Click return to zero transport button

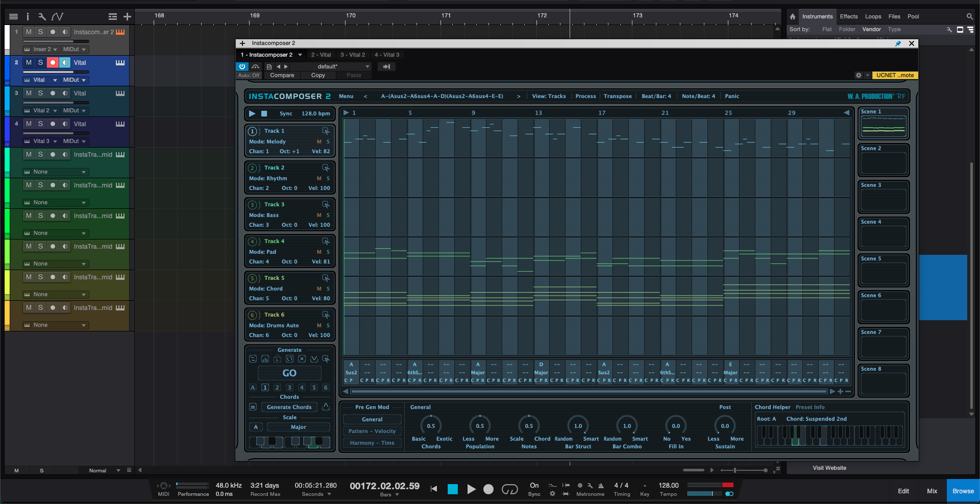point(434,489)
